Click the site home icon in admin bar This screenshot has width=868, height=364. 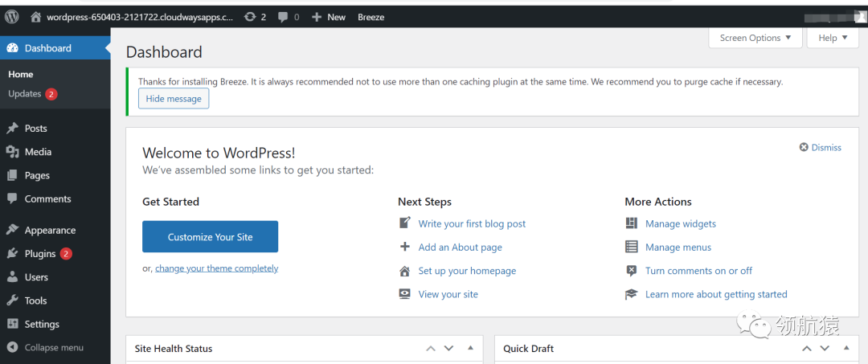point(35,17)
